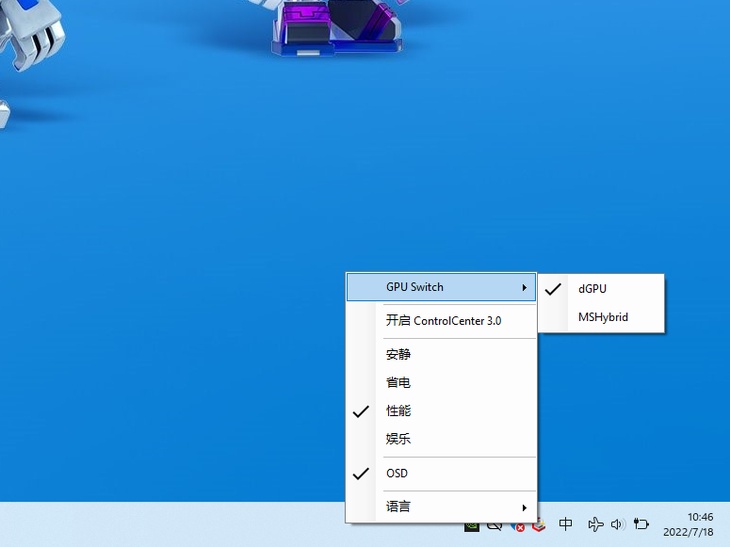
Task: Click the taskbar clock showing 10:46
Action: point(700,524)
